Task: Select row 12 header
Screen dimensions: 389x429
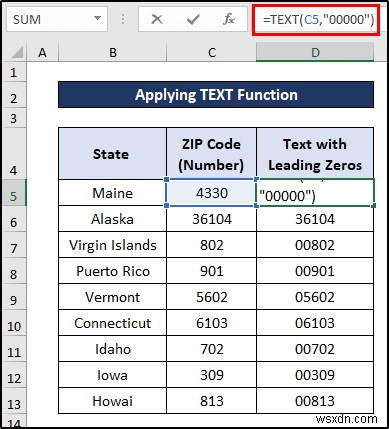Action: [14, 374]
